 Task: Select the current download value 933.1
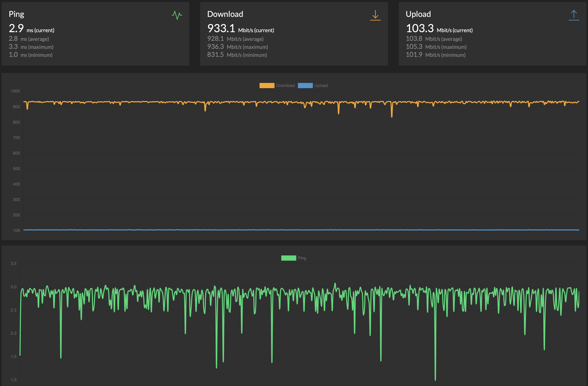(221, 28)
